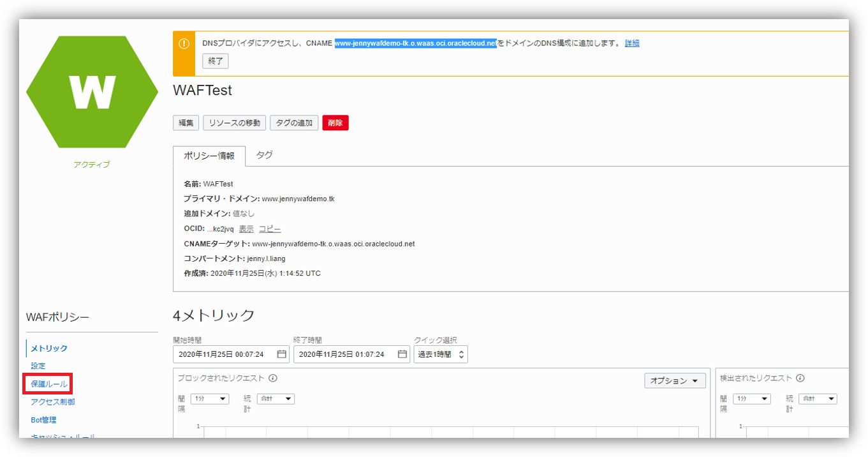The image size is (868, 457).
Task: Click info icon beside ブロックされたリクエスト
Action: point(272,378)
